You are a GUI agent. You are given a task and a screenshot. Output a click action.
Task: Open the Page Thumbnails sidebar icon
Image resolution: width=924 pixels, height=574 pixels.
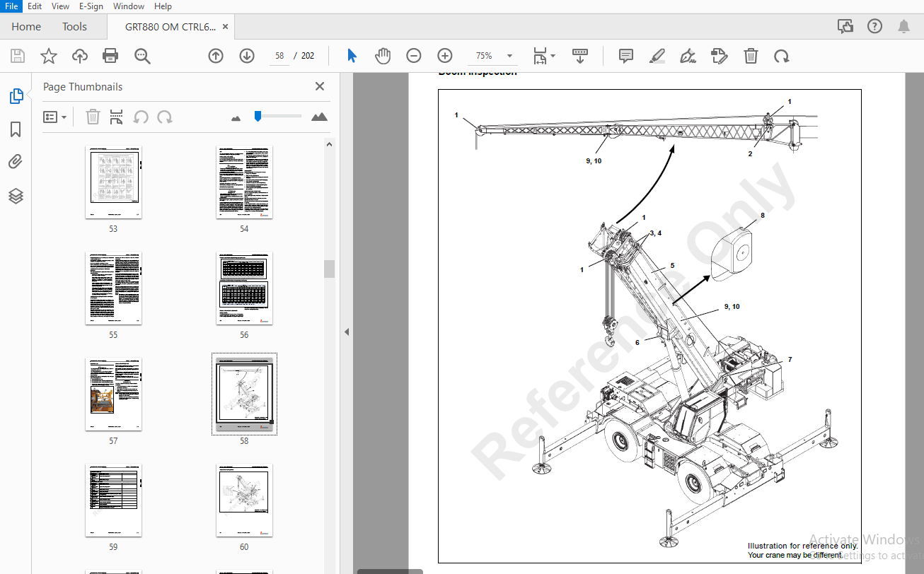(16, 96)
